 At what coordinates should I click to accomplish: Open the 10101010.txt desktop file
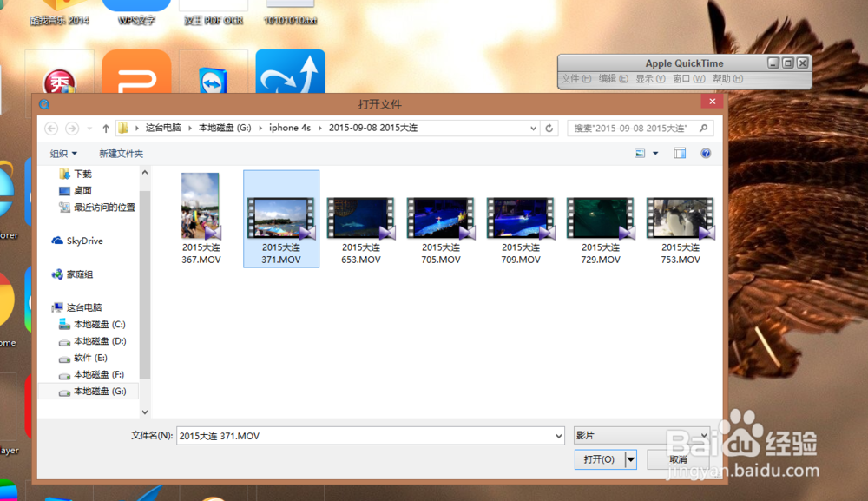coord(290,13)
